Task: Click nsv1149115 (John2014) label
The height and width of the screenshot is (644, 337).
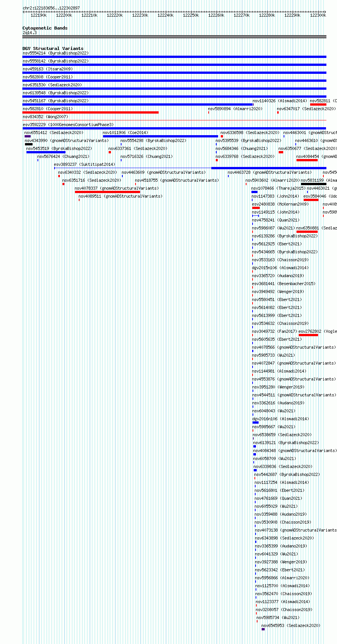Action: tap(276, 212)
